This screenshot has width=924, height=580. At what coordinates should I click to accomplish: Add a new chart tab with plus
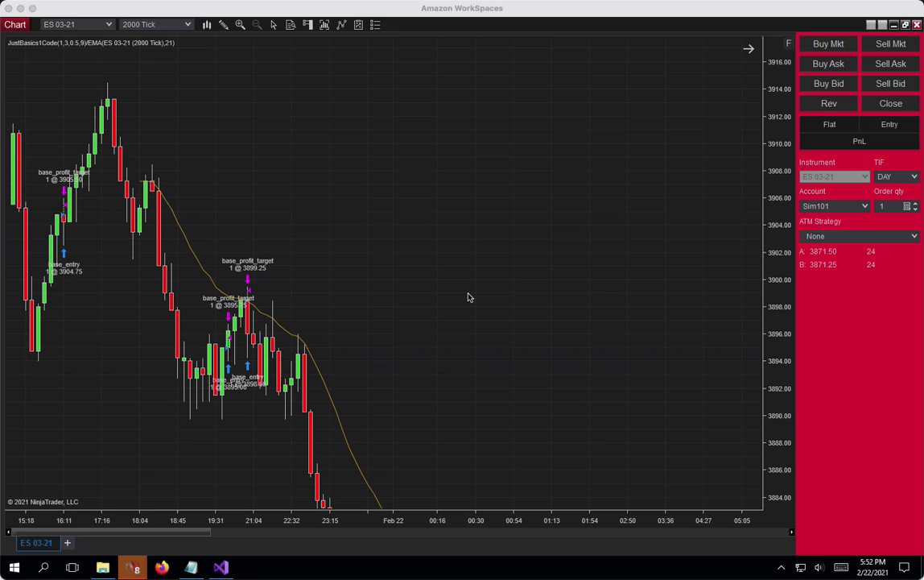67,543
